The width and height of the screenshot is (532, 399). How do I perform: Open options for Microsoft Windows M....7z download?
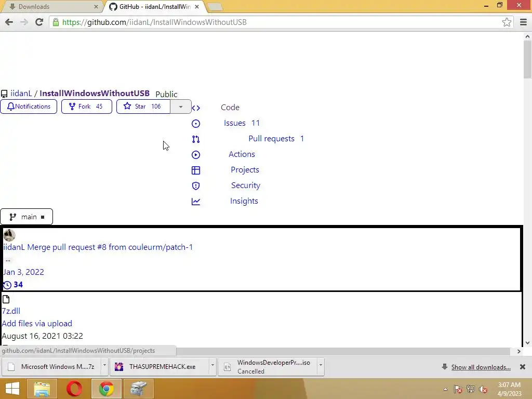click(104, 367)
